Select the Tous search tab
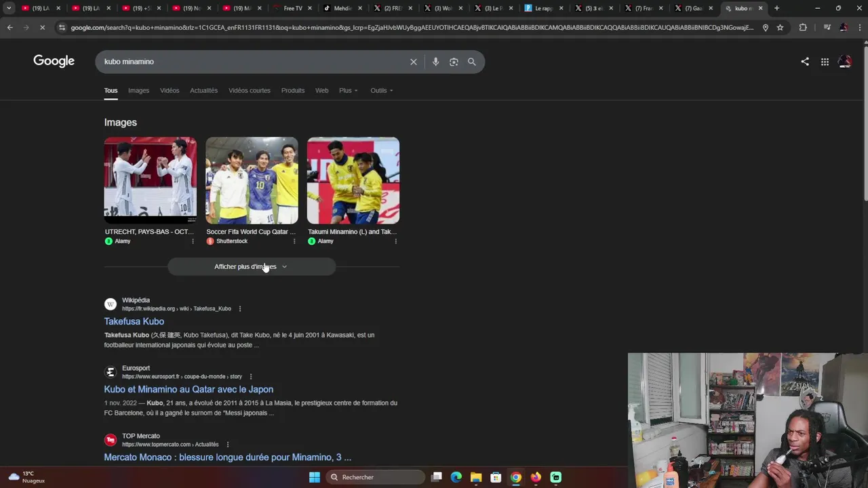This screenshot has height=488, width=868. click(x=111, y=90)
